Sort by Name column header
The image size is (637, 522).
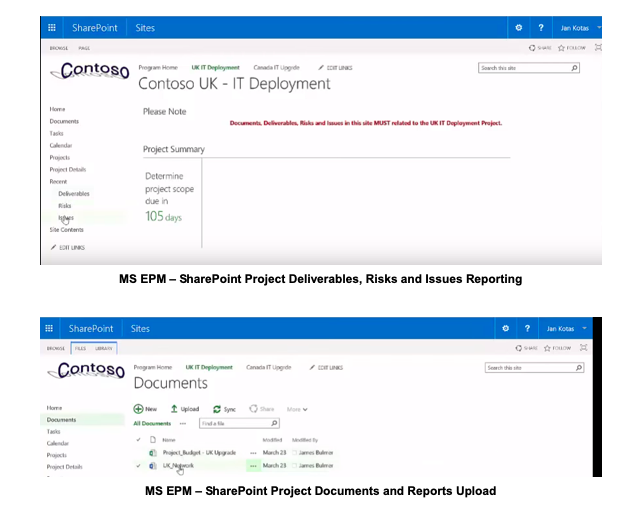point(169,440)
